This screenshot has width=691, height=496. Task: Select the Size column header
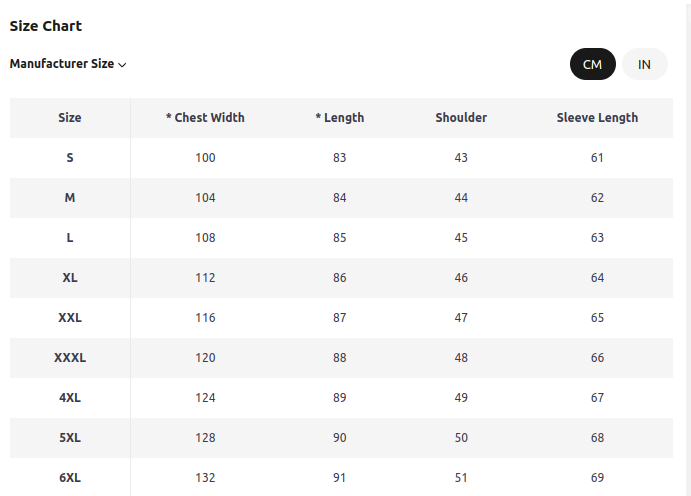tap(70, 118)
